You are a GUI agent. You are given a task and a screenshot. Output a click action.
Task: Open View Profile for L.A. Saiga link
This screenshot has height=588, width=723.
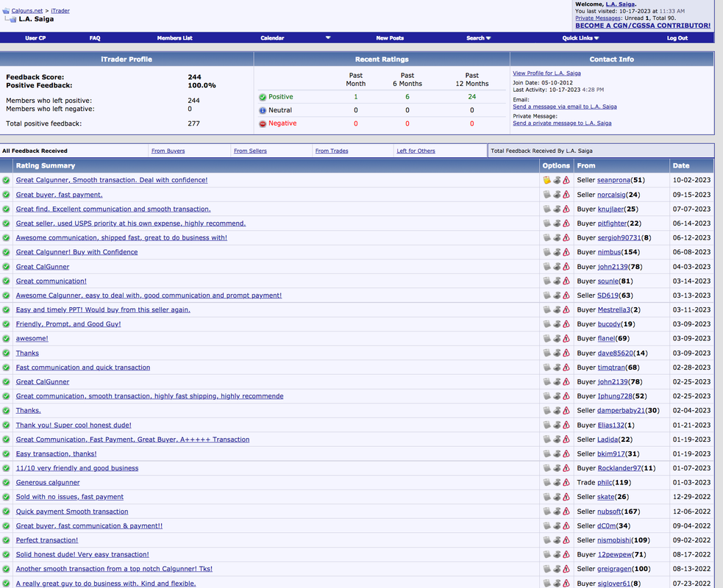pos(546,73)
